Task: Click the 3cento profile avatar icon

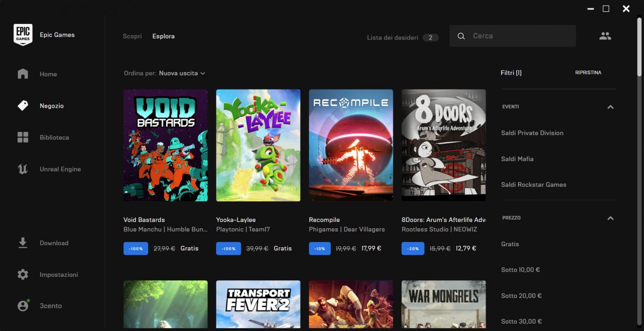Action: coord(23,306)
